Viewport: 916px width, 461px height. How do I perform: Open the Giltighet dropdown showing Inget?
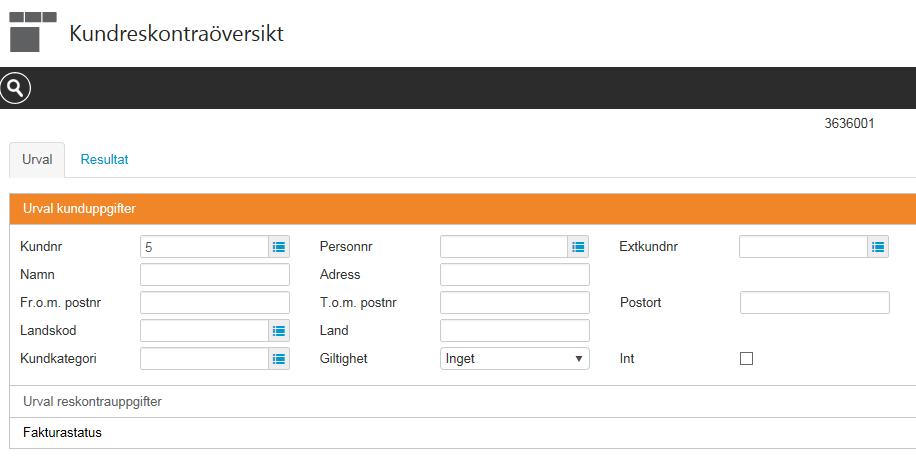click(515, 359)
